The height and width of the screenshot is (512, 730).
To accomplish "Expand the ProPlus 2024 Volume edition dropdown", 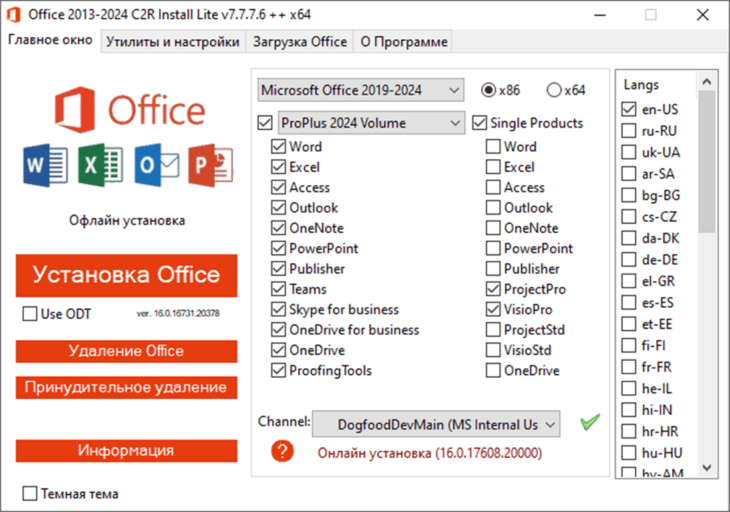I will point(372,123).
